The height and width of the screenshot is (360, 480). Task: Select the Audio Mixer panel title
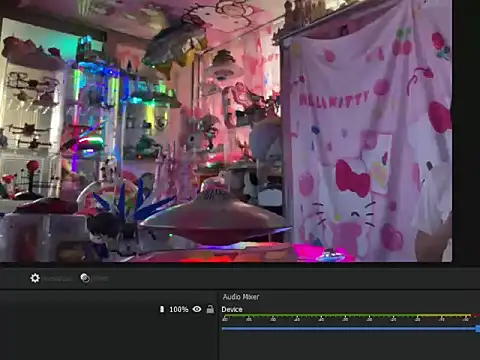tap(241, 297)
